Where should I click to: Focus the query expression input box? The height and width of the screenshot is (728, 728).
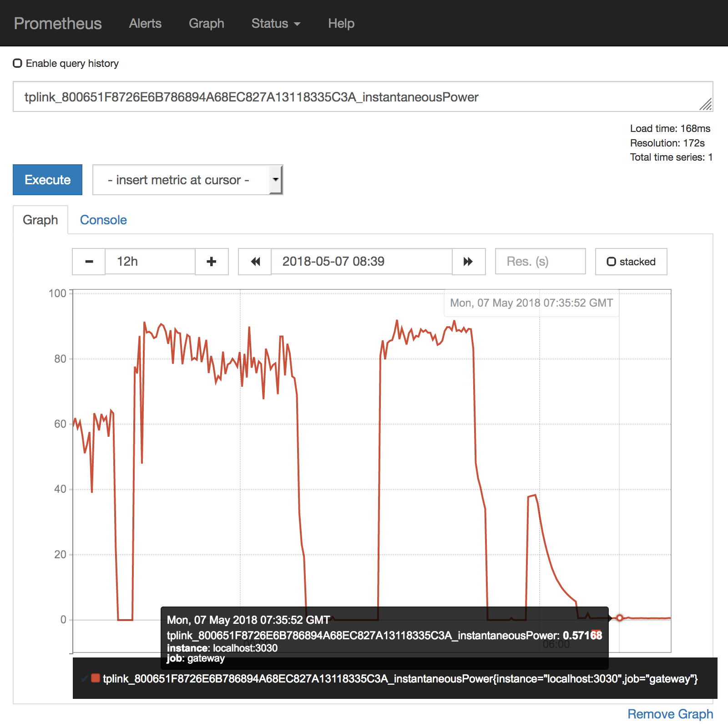[363, 96]
